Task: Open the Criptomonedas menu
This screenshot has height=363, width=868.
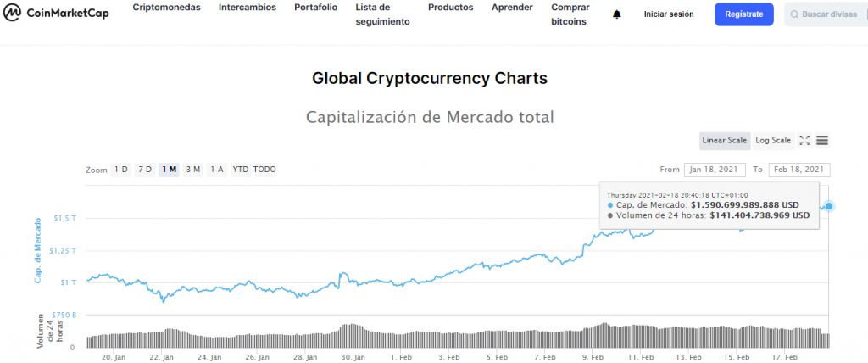Action: pos(166,7)
